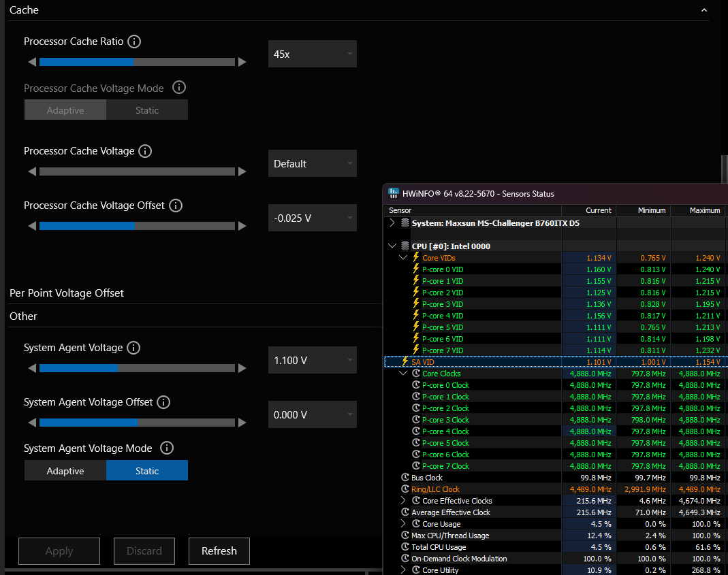Click lightning icon of P-core 0 VID
Image resolution: width=728 pixels, height=575 pixels.
point(416,269)
